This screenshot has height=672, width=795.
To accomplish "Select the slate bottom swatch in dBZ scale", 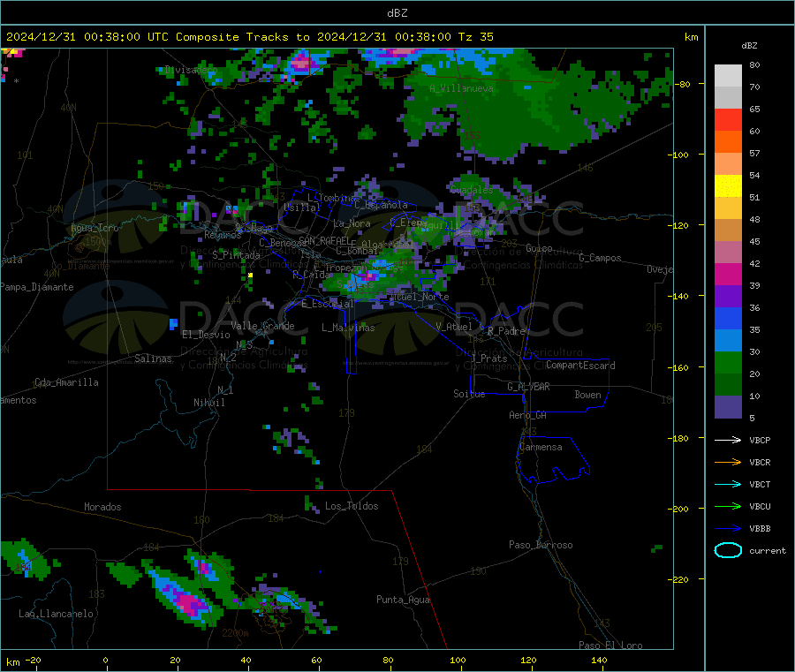I will [x=728, y=407].
